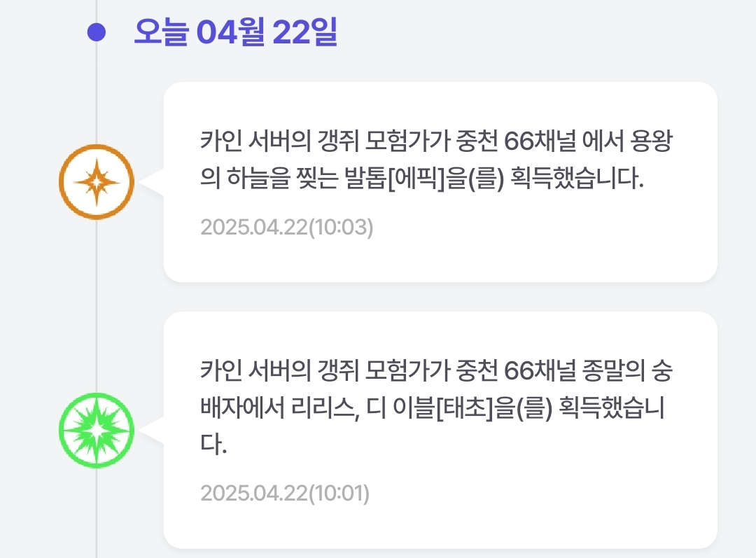Select the "오늘 04월 22일" date header
The width and height of the screenshot is (756, 558).
point(235,32)
